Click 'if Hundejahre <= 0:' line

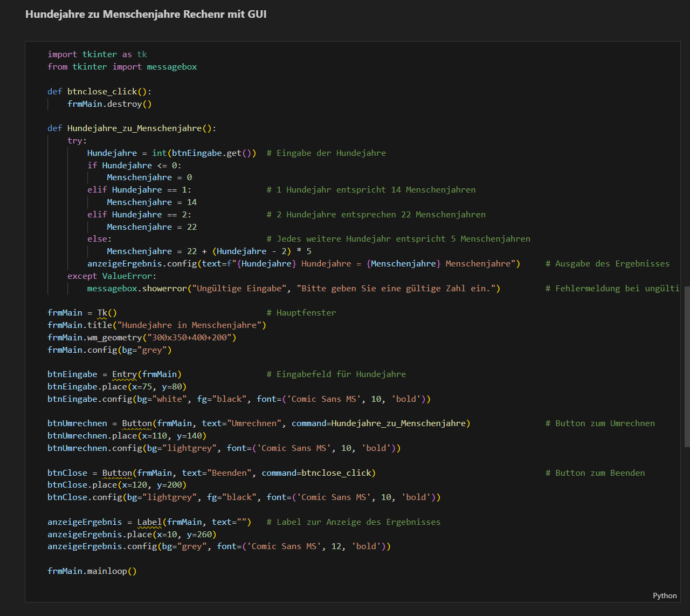134,166
